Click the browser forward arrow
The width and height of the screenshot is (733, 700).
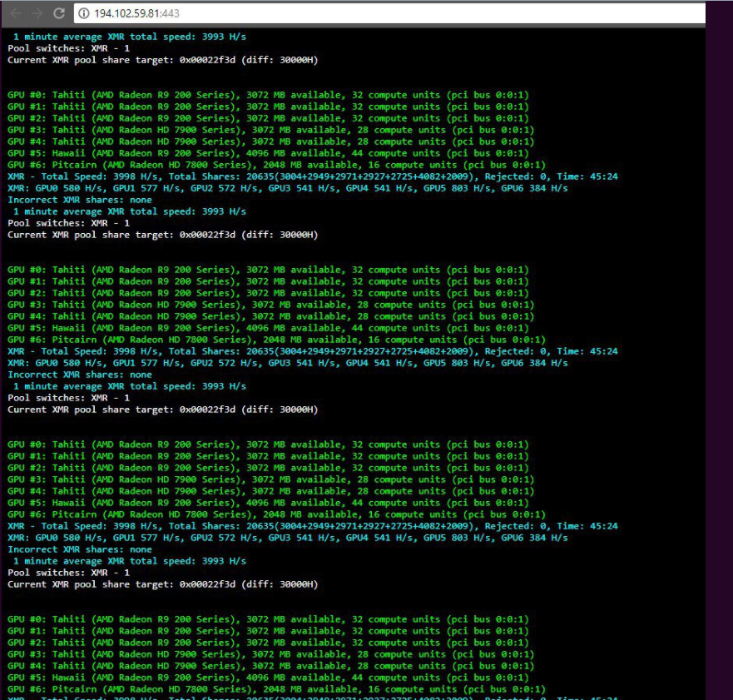coord(37,13)
